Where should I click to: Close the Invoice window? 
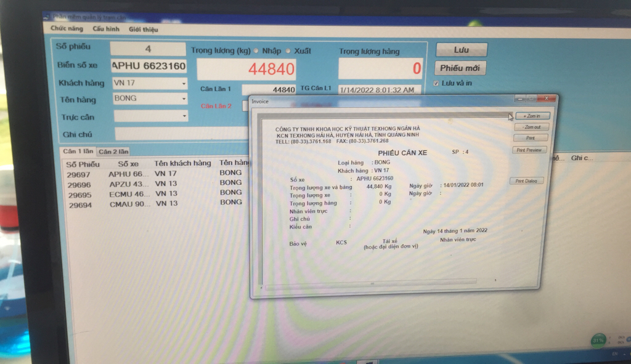pos(546,98)
